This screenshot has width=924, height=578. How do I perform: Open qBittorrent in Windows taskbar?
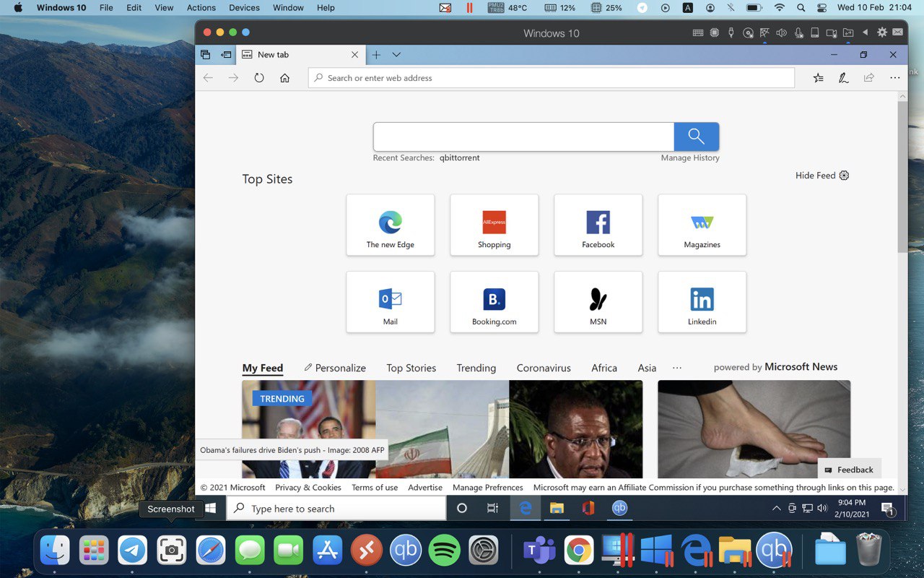619,509
